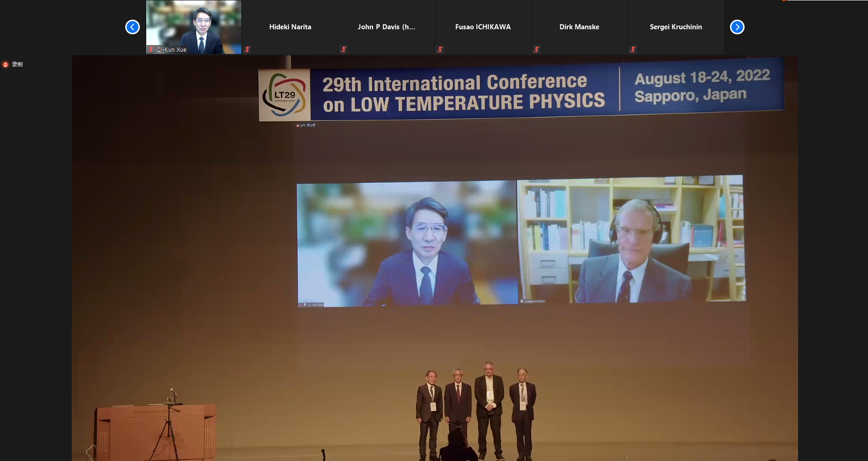Select the John P Davis participant tile
This screenshot has height=461, width=868.
pos(387,27)
